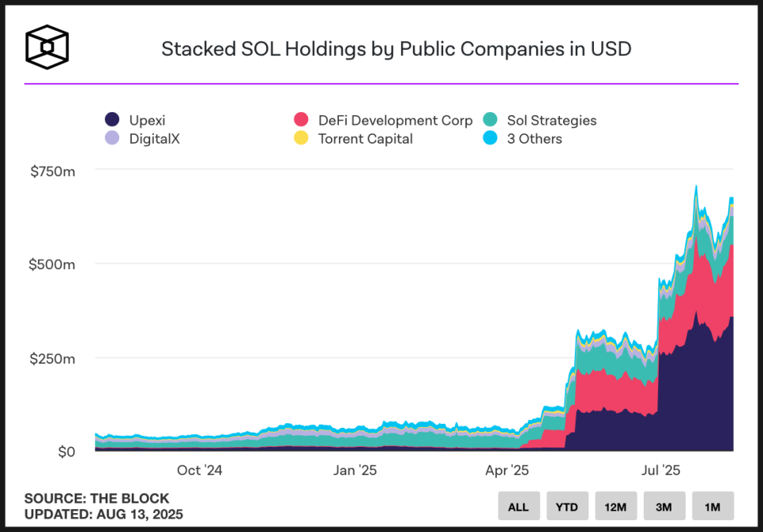Click the $500m axis label
The width and height of the screenshot is (763, 532).
pos(52,264)
